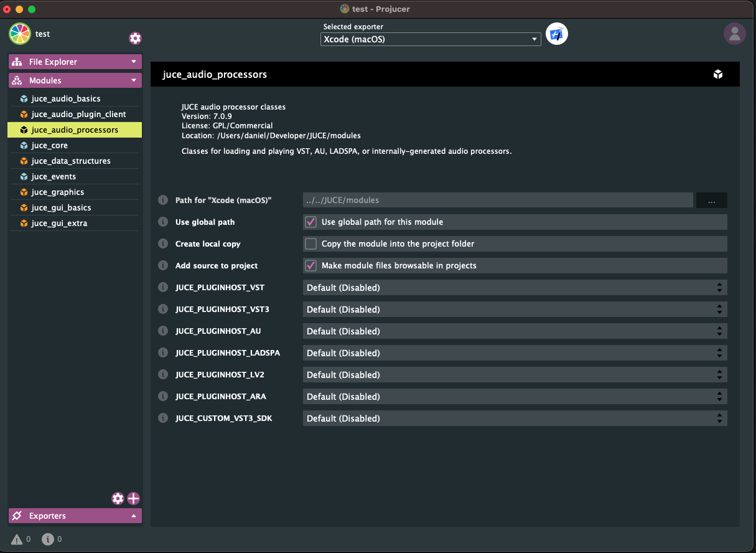Select juce_audio_plugin_client in module list
Image resolution: width=756 pixels, height=553 pixels.
point(75,114)
